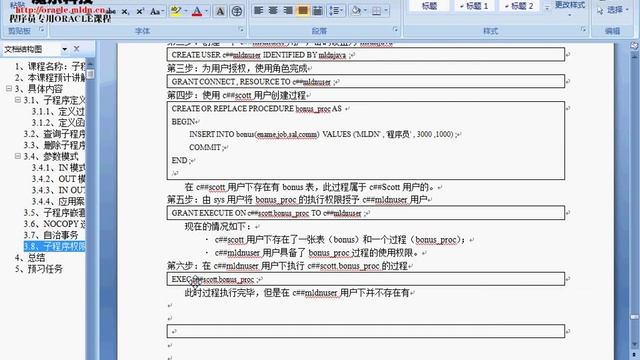Jump to section 3.4.4、应用案
640x360 pixels.
58,201
